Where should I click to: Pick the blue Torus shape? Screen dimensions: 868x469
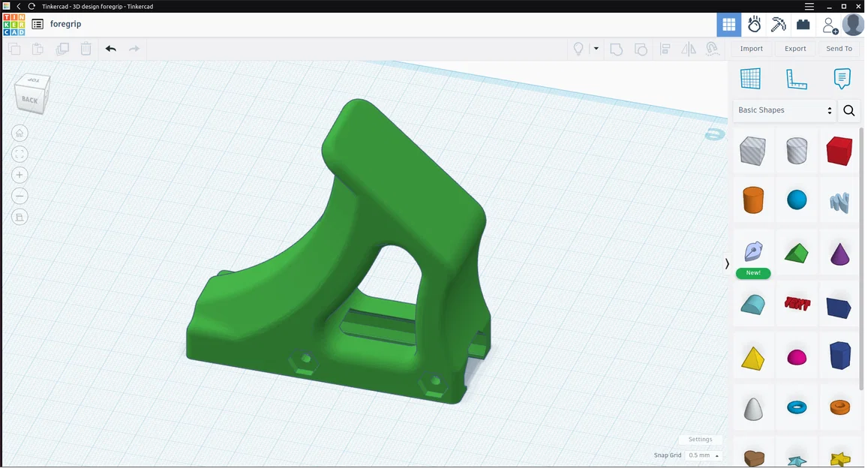(797, 407)
